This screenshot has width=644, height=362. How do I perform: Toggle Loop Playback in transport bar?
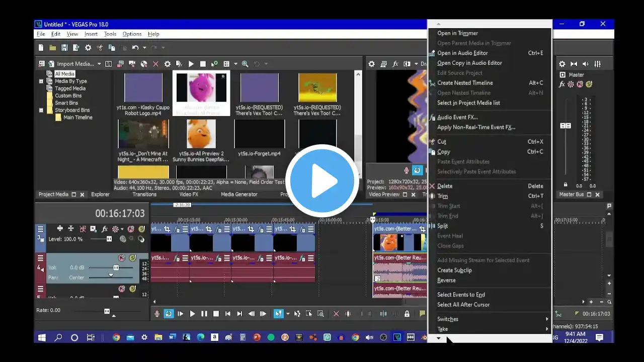(169, 314)
